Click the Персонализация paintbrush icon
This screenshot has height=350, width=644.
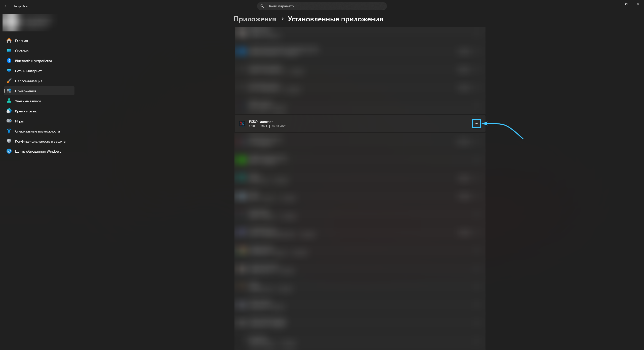[x=9, y=81]
